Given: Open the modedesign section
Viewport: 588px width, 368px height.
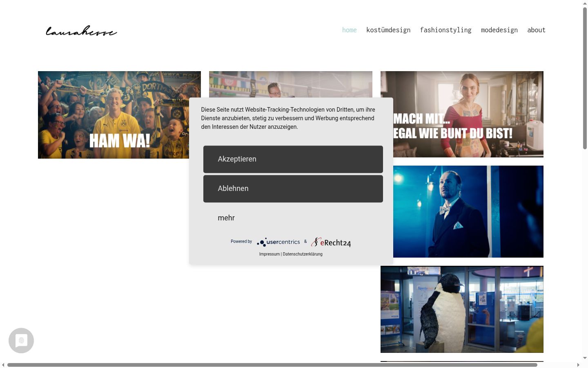Looking at the screenshot, I should [499, 30].
